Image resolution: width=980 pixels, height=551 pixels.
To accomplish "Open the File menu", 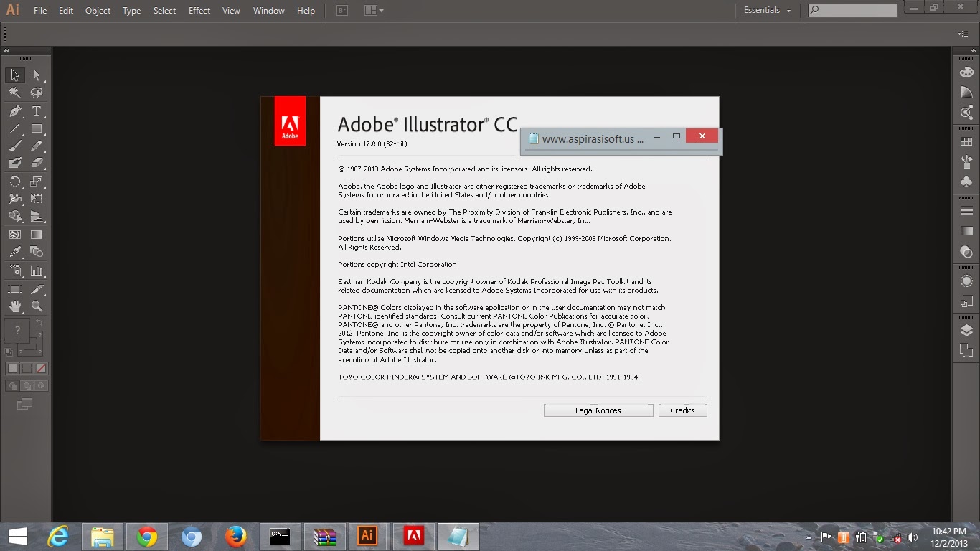I will tap(40, 11).
